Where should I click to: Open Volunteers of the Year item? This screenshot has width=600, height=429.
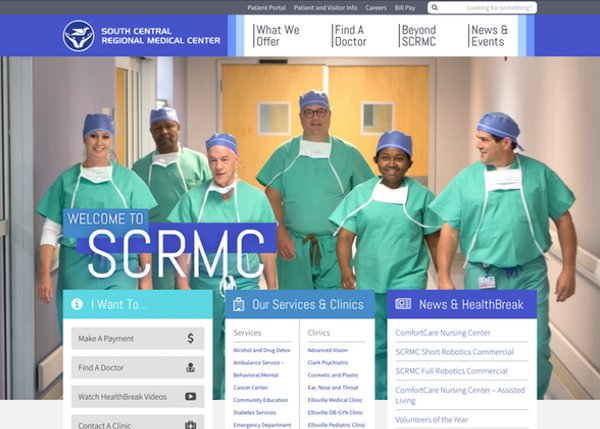pyautogui.click(x=432, y=419)
